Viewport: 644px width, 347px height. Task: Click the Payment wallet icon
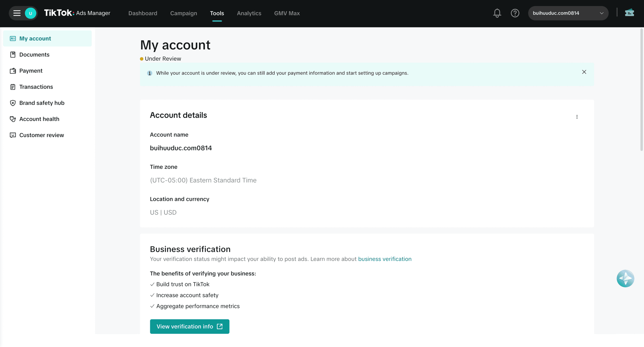(x=13, y=71)
